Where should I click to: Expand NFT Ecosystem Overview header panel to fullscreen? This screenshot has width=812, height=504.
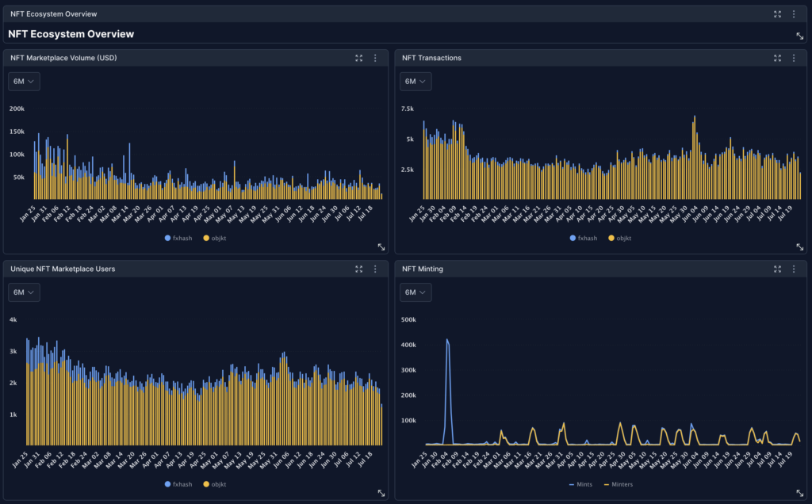[x=777, y=14]
